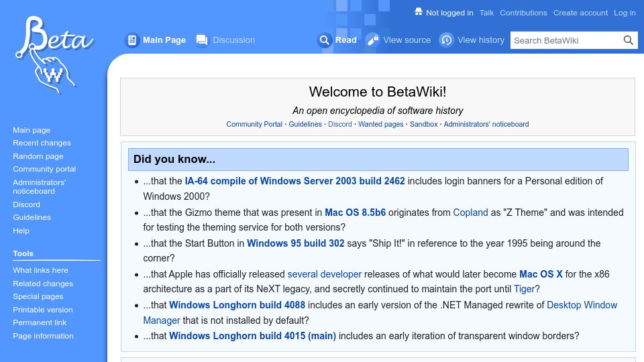Open Windows 95 build 302 link
The width and height of the screenshot is (644, 362).
(296, 243)
